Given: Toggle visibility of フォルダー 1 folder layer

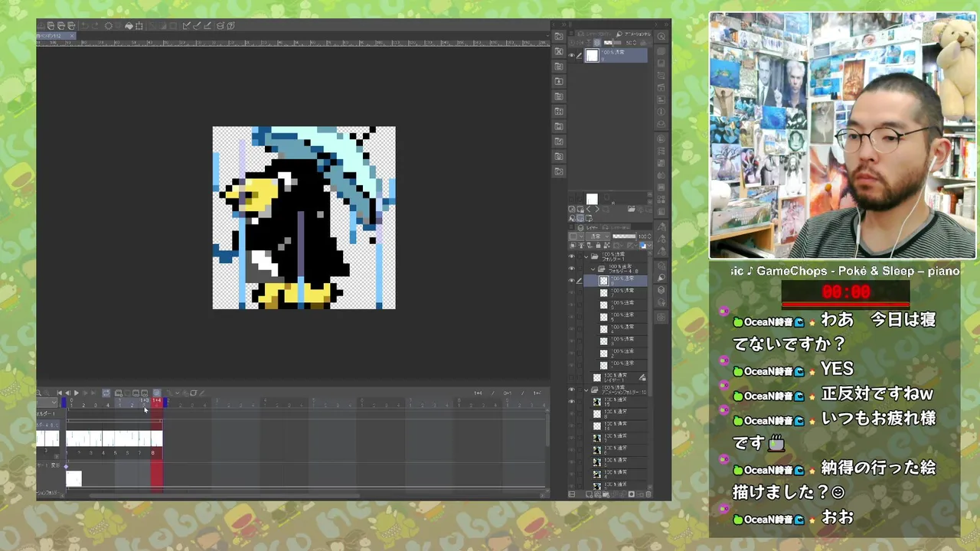Looking at the screenshot, I should point(572,256).
